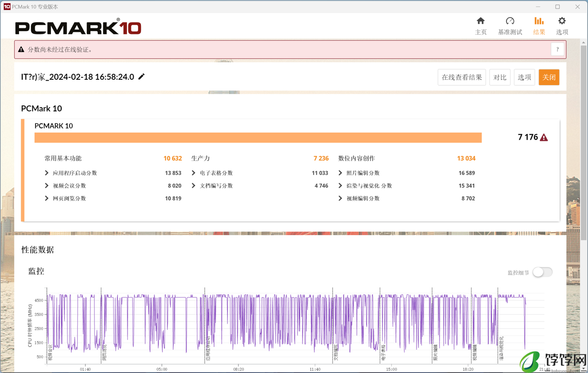Click 生产力 score 7 236
The height and width of the screenshot is (373, 588).
[321, 158]
